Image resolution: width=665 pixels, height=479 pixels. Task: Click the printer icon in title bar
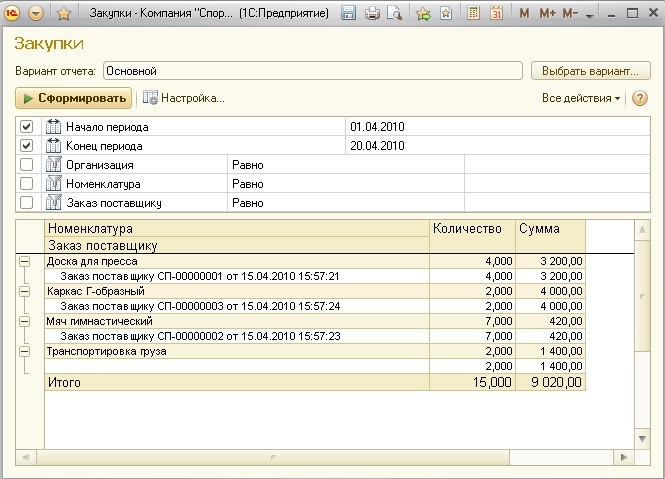pos(372,14)
